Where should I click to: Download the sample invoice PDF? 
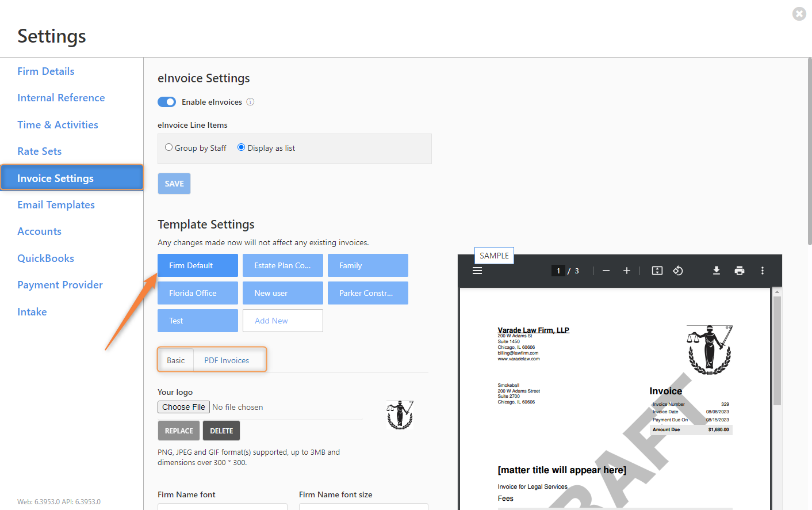click(717, 271)
